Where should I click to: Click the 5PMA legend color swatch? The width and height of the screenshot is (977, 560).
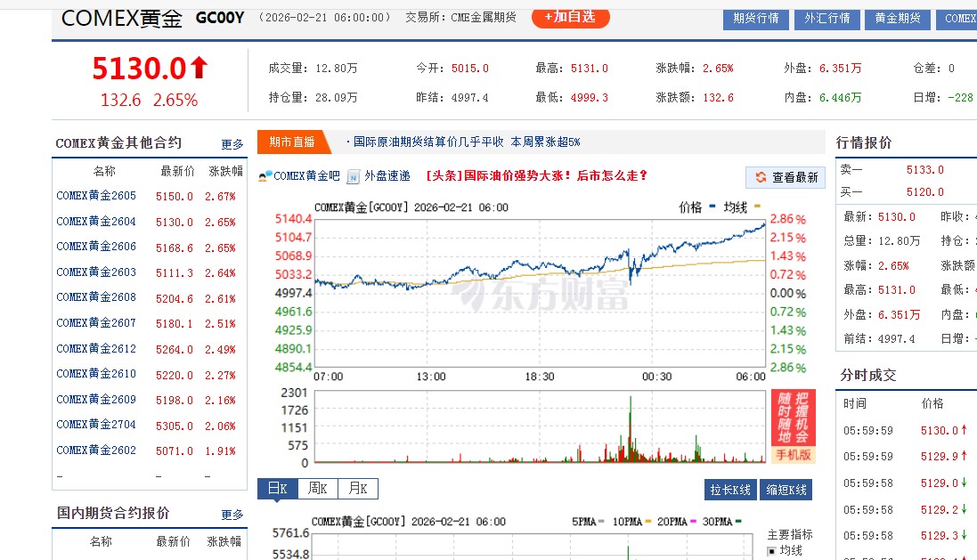coord(601,521)
